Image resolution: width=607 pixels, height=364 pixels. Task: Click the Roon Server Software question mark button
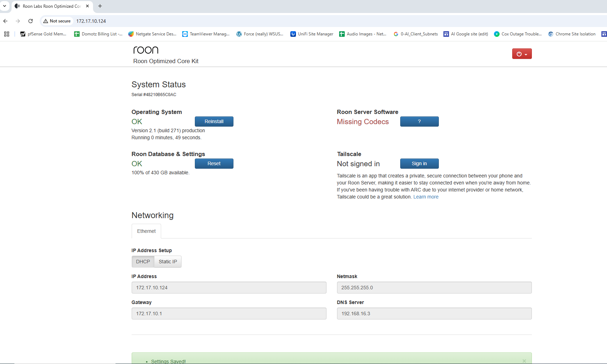[419, 121]
